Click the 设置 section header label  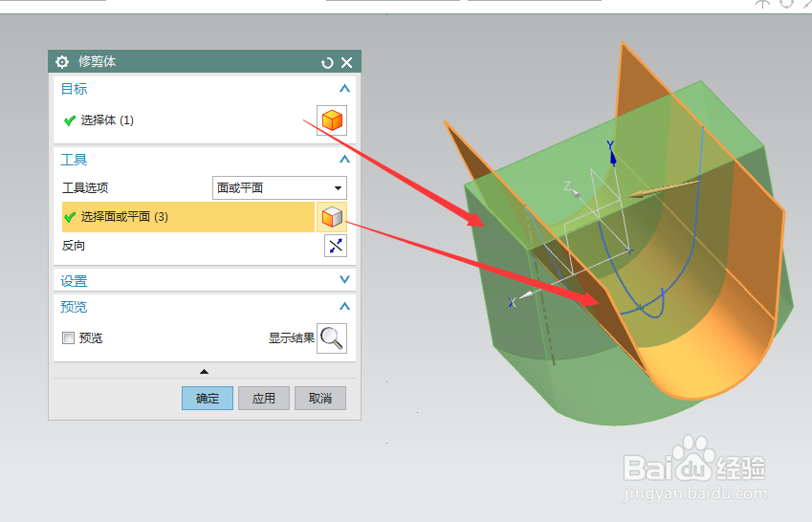[x=74, y=281]
